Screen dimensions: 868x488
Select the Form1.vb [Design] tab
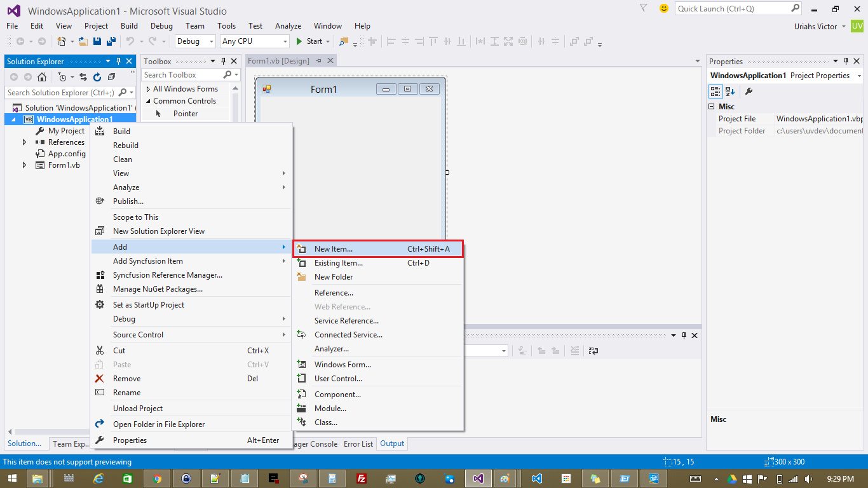coord(278,61)
